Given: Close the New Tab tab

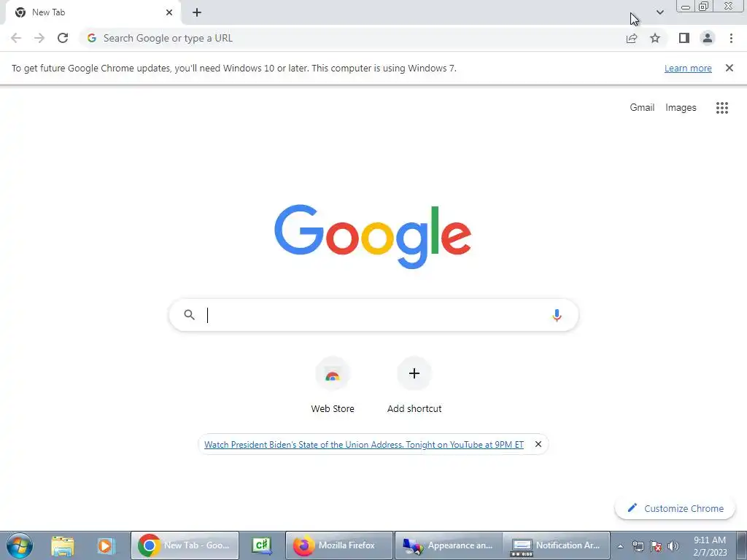Looking at the screenshot, I should tap(169, 12).
